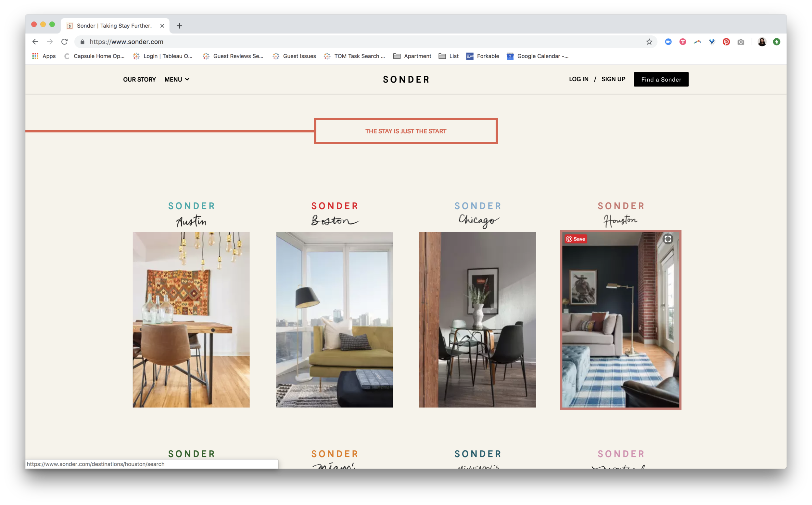Click the visual search icon on Houston image
The height and width of the screenshot is (505, 812).
tap(667, 239)
